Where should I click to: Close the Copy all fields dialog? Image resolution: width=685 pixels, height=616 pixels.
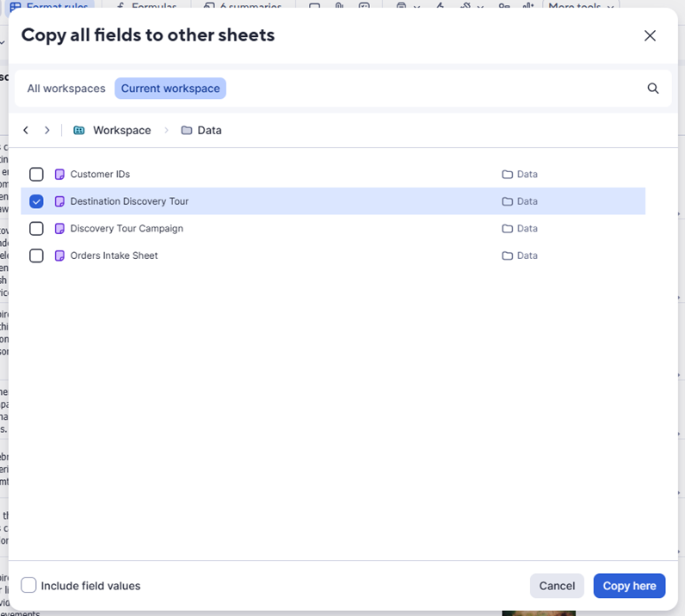650,36
